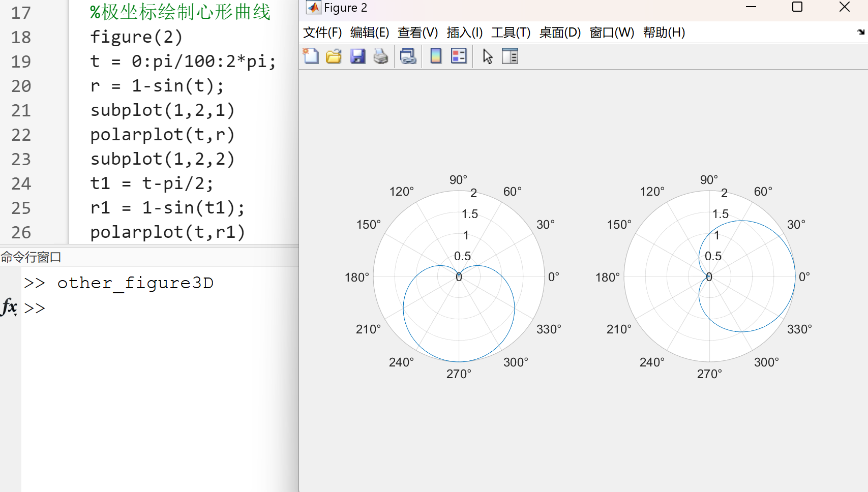This screenshot has height=492, width=868.
Task: Open the 编辑(E) menu
Action: click(370, 33)
